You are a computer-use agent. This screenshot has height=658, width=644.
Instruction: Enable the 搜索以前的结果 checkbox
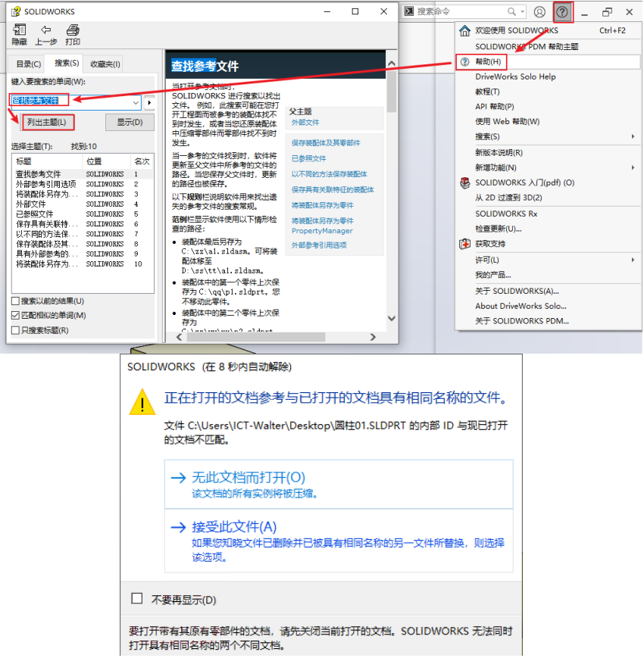coord(15,301)
